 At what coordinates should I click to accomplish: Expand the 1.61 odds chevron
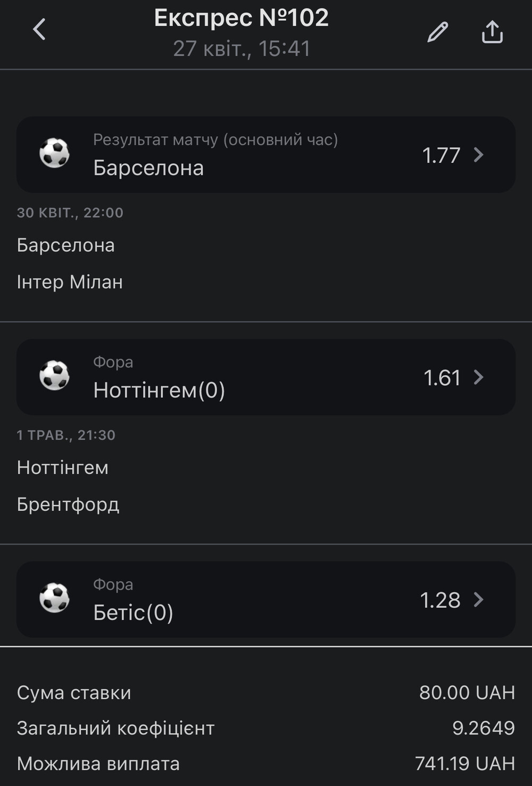479,377
